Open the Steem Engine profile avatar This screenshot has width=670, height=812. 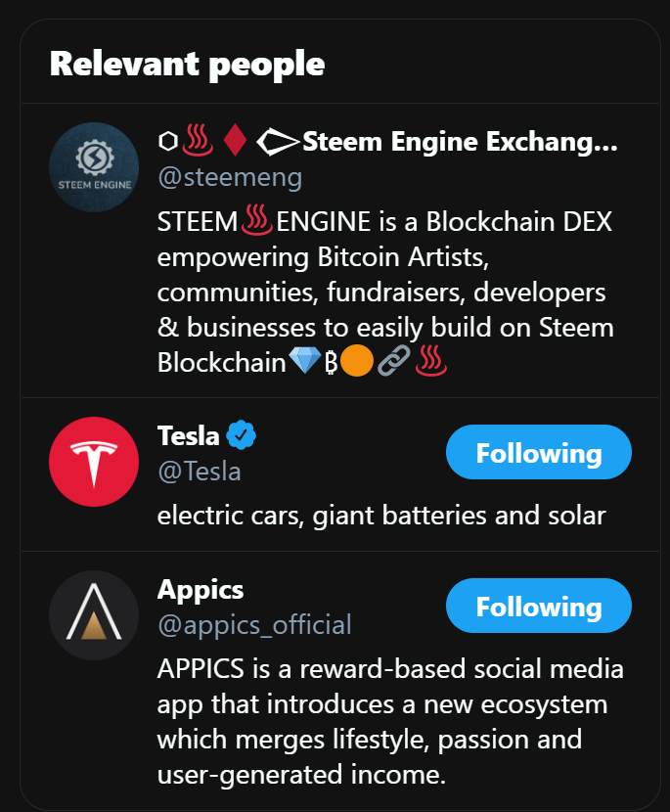94,167
